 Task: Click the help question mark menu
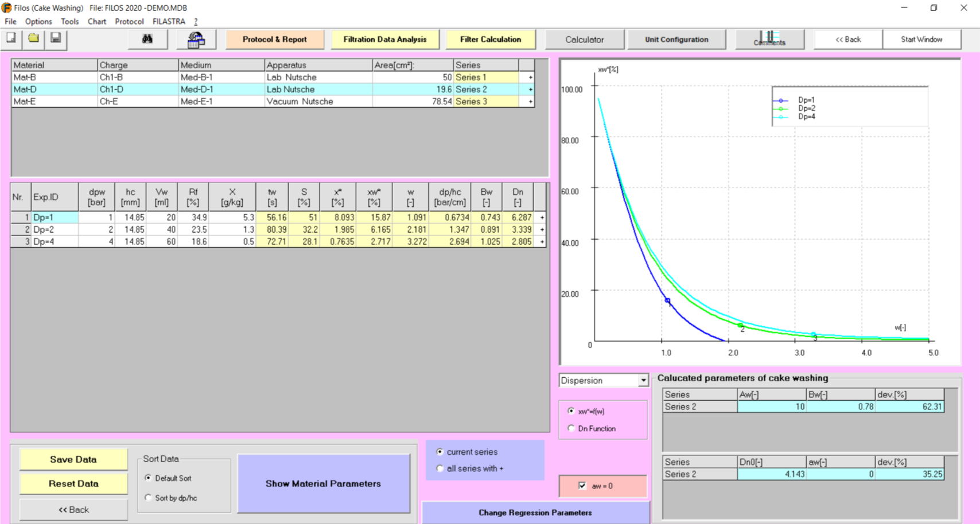(196, 22)
